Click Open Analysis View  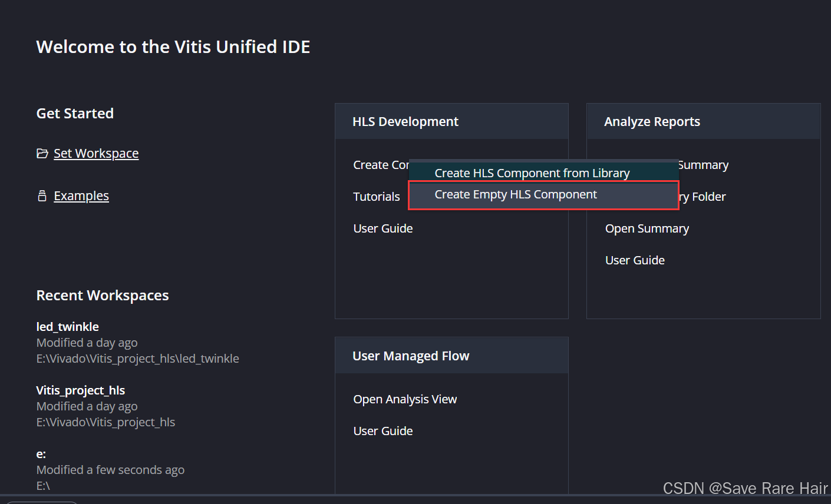pyautogui.click(x=405, y=399)
